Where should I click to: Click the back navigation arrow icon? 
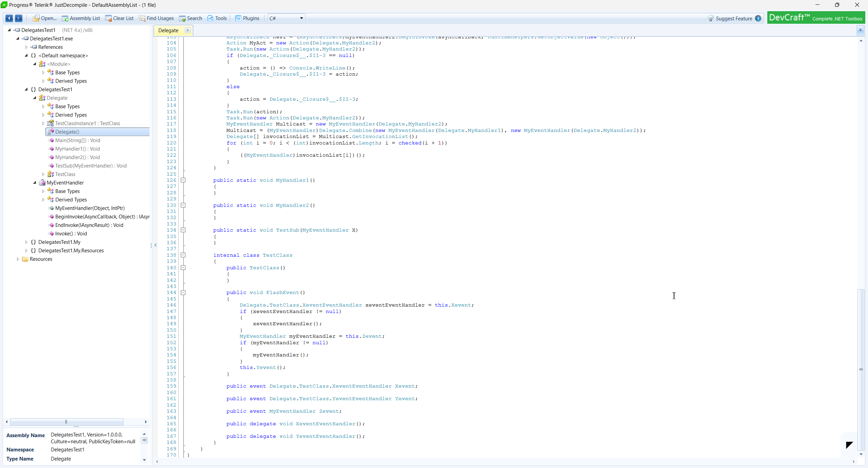pos(9,18)
